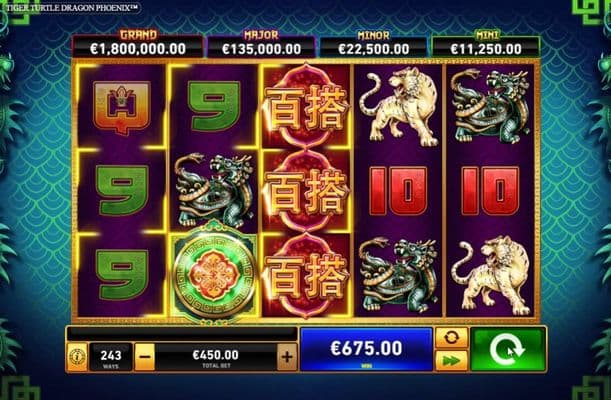Select the Major jackpot panel
Image resolution: width=611 pixels, height=400 pixels.
pyautogui.click(x=261, y=44)
